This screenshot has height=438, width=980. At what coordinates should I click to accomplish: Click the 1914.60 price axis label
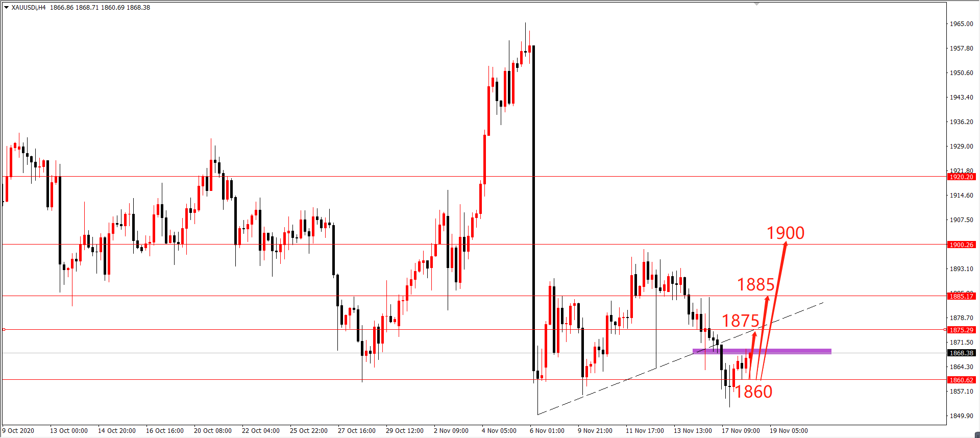click(961, 196)
